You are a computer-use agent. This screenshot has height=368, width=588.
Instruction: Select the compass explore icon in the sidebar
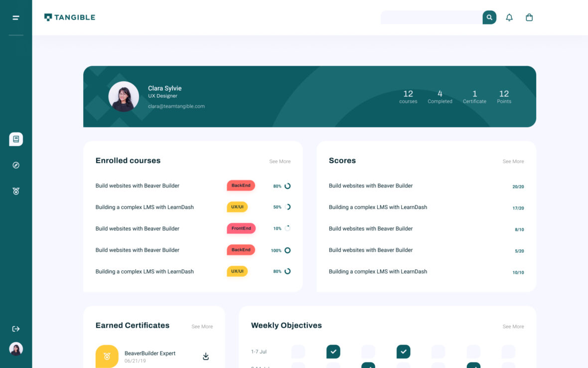(x=15, y=165)
